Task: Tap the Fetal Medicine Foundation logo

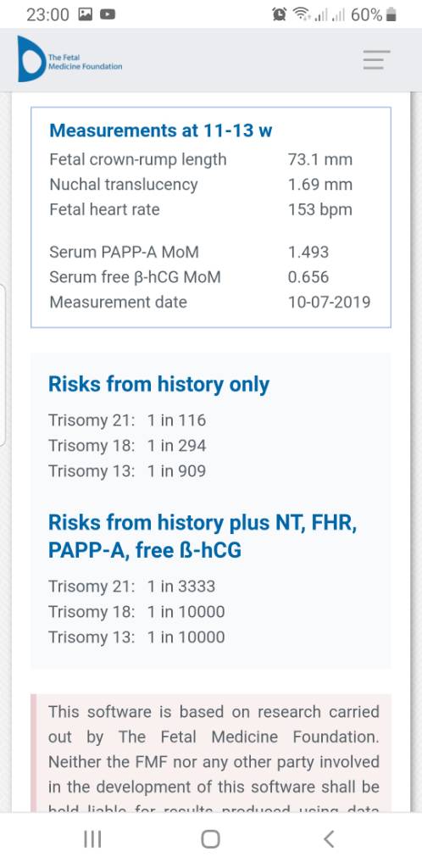Action: (69, 59)
